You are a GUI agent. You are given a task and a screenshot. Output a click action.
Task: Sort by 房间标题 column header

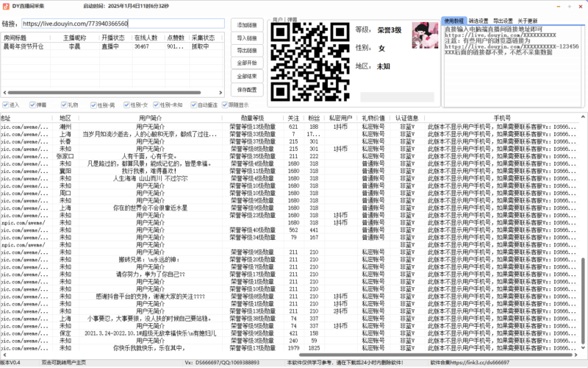coord(26,38)
